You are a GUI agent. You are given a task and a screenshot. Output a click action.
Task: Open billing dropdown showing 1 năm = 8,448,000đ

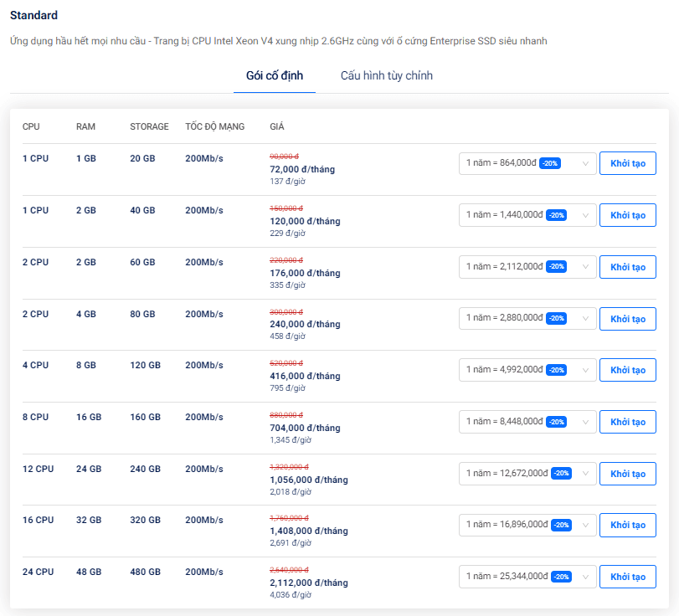[x=527, y=422]
